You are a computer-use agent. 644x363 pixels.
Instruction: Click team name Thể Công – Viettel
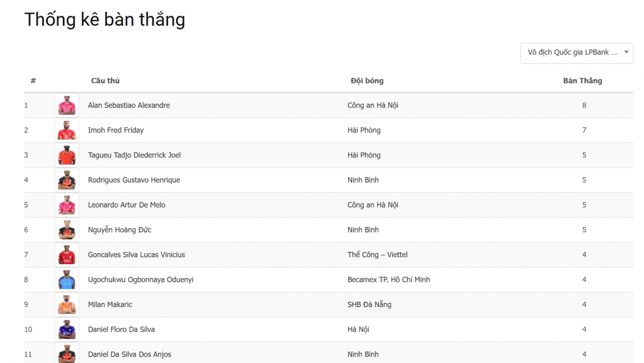pyautogui.click(x=377, y=255)
